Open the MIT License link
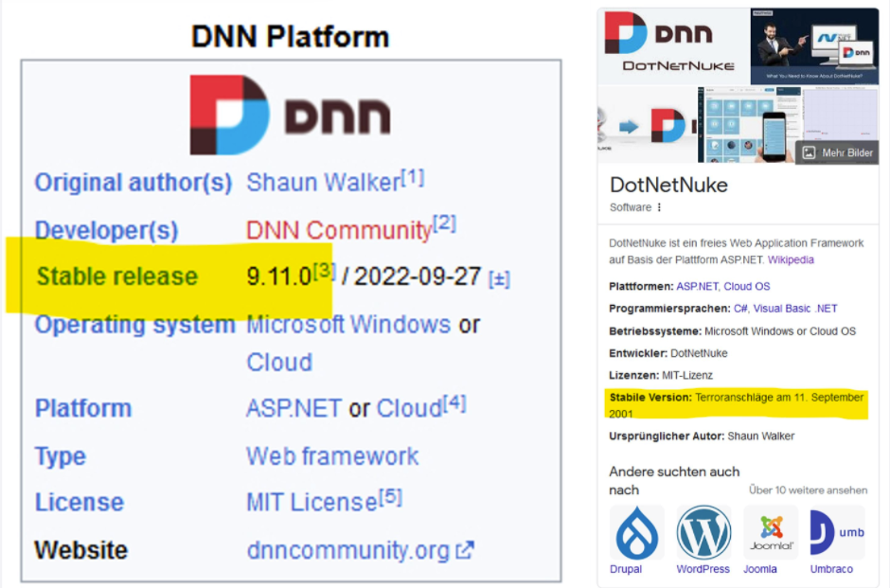Image resolution: width=890 pixels, height=588 pixels. click(311, 503)
